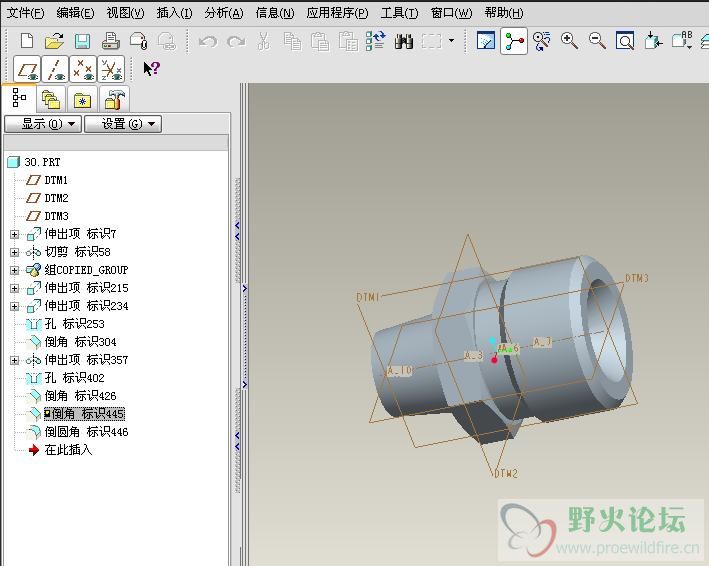
Task: Click the selection box tool icon
Action: tap(431, 42)
